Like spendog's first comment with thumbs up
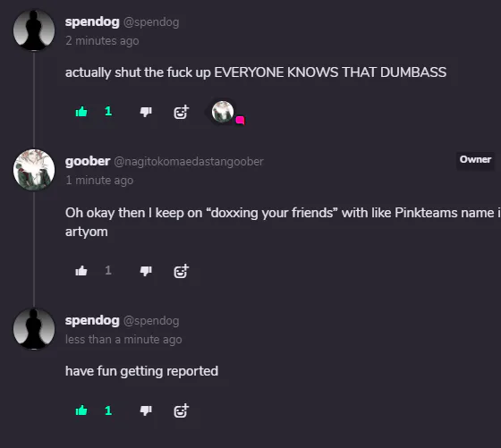Screen dimensions: 501x448 pos(81,112)
